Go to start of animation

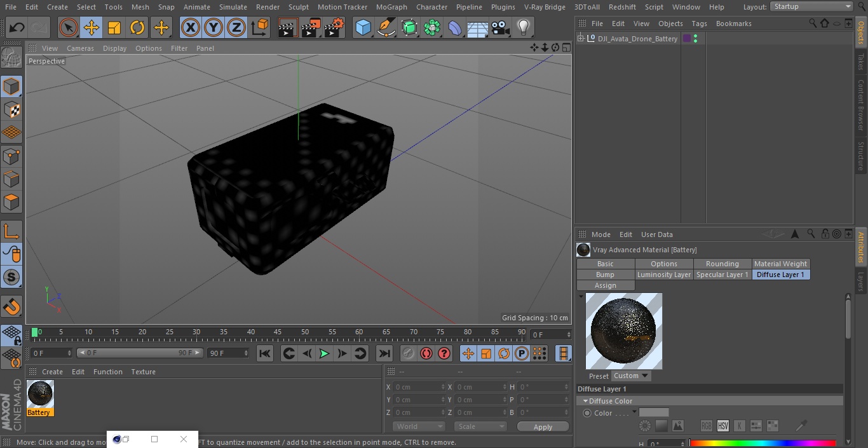[265, 353]
